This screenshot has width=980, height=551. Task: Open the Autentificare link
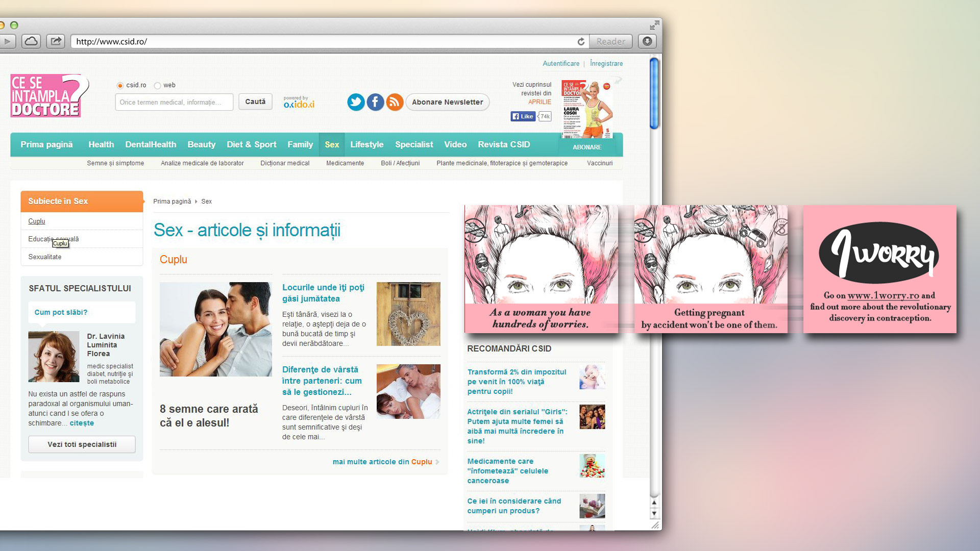pos(561,64)
